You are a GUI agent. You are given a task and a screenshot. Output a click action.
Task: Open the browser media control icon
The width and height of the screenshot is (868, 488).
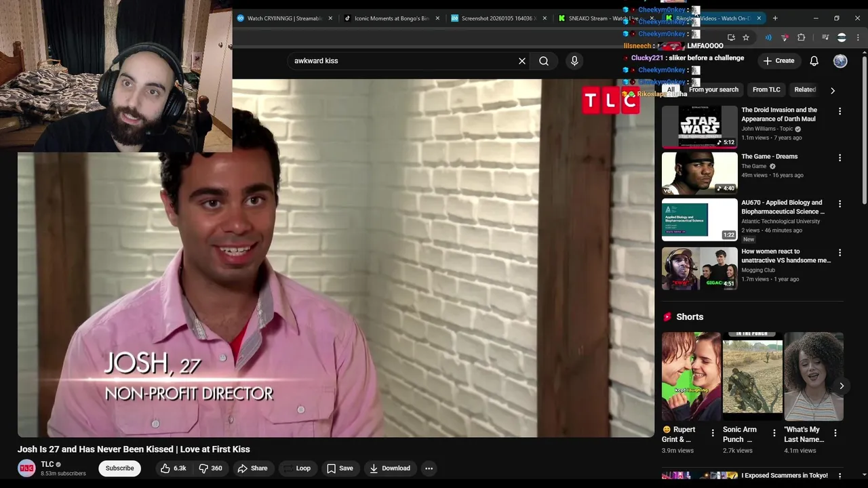[825, 37]
